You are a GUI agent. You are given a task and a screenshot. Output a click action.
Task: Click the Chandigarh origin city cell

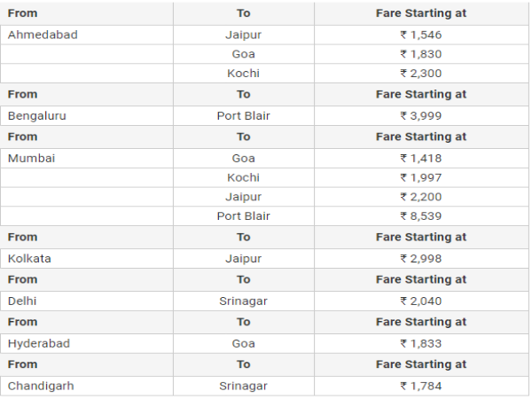(x=43, y=386)
